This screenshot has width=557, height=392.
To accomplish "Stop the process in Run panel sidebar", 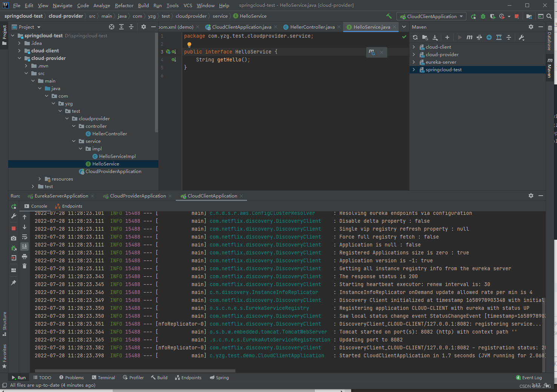I will 14,228.
